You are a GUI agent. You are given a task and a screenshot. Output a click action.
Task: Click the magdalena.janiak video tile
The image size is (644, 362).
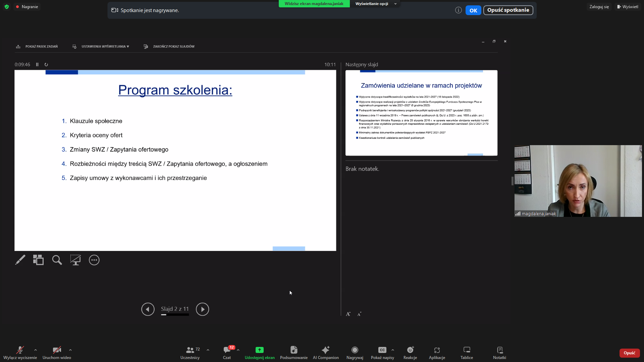coord(578,181)
